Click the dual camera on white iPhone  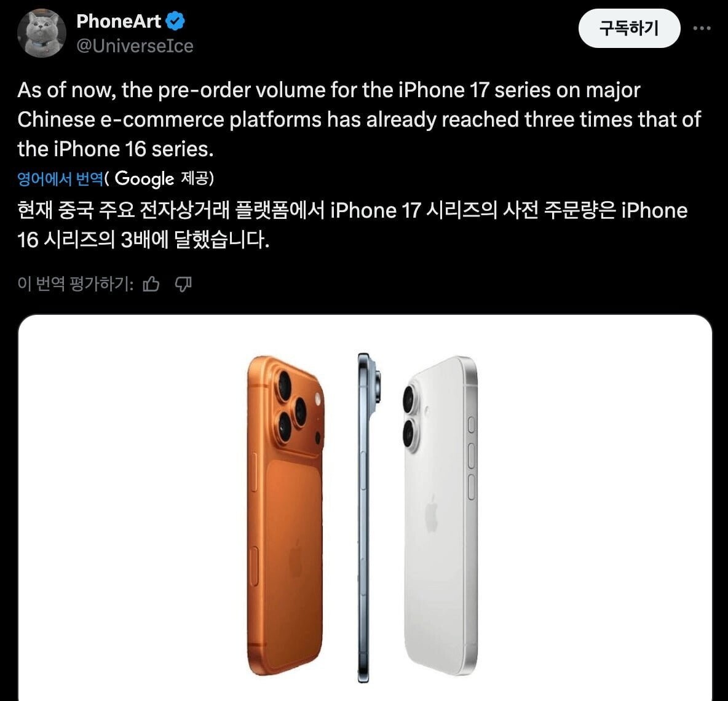point(411,416)
